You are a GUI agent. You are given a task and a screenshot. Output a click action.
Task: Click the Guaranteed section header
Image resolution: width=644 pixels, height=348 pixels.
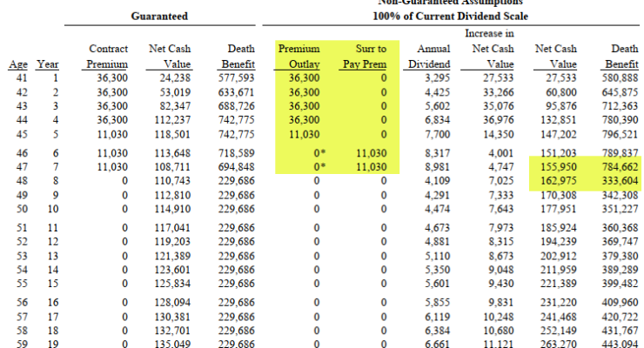159,17
